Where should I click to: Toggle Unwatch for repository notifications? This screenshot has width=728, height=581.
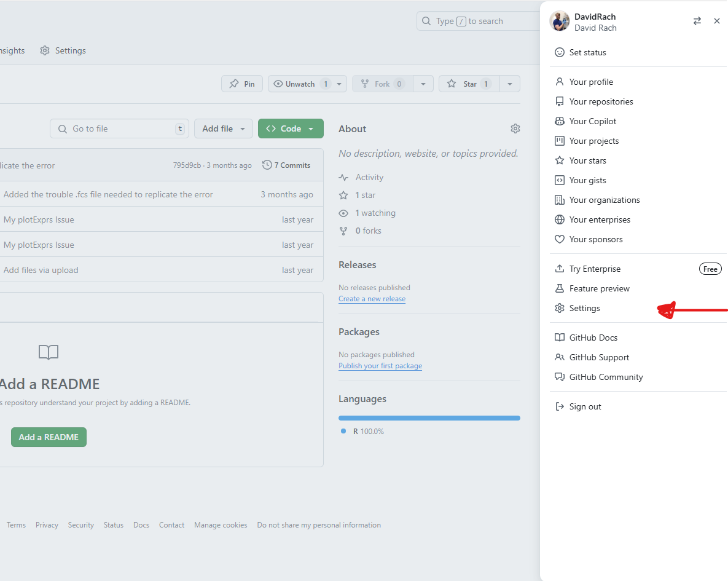(301, 84)
